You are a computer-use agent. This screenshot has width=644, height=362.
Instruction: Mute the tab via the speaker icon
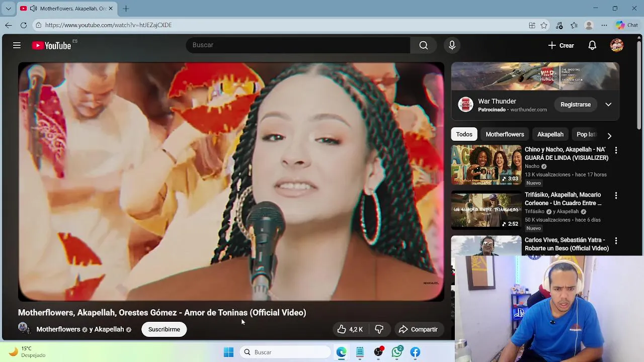[33, 9]
